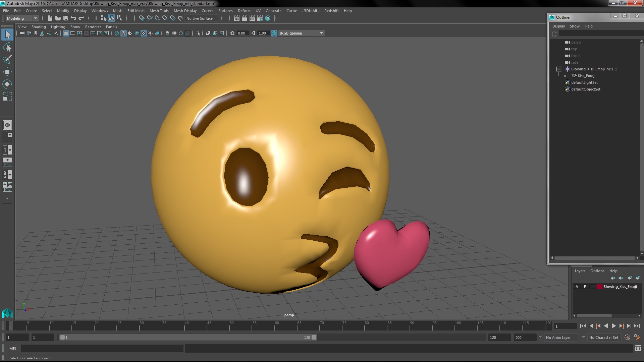Select by component type mode icon
This screenshot has width=644, height=362.
(x=119, y=18)
